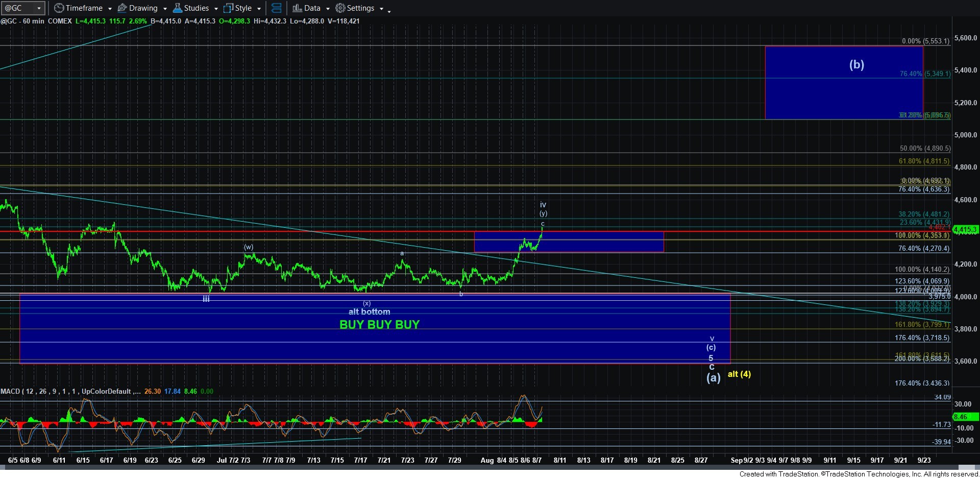This screenshot has height=478, width=980.
Task: Expand the Style dropdown arrow
Action: pos(259,9)
